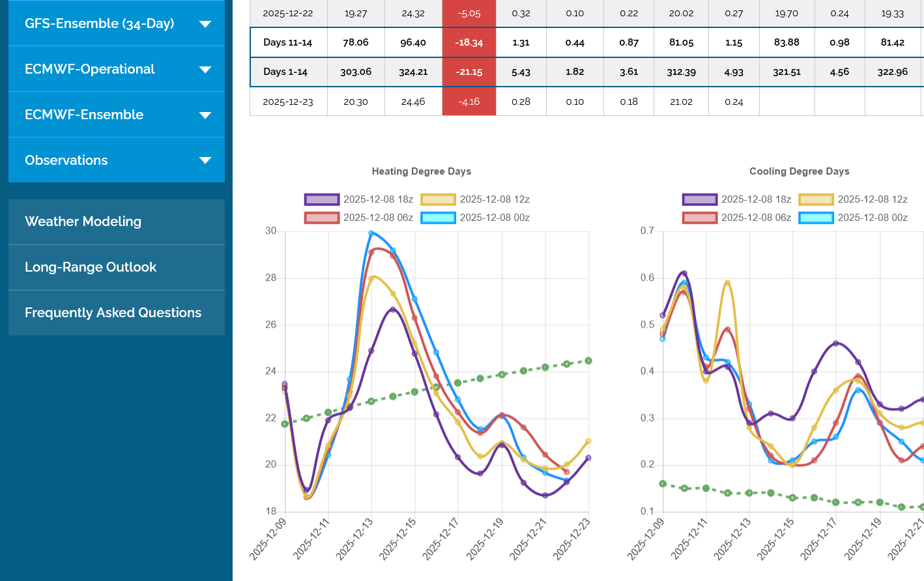Click the blue peak point on Heating chart
This screenshot has width=924, height=581.
pos(371,233)
